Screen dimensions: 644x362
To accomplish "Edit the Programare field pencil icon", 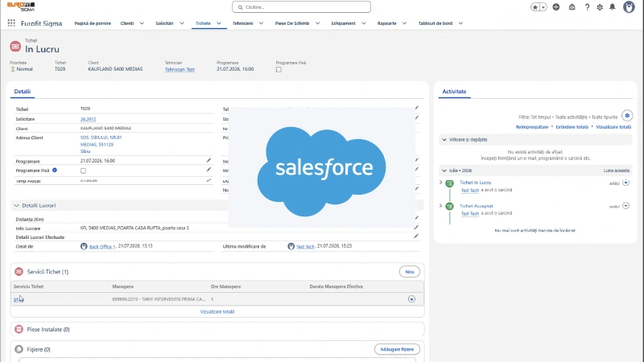I will coord(208,160).
